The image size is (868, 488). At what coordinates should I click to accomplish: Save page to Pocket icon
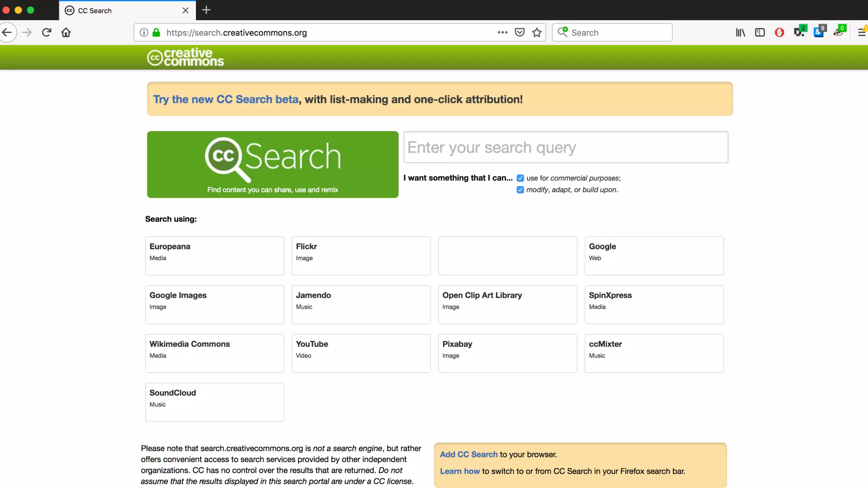coord(520,33)
